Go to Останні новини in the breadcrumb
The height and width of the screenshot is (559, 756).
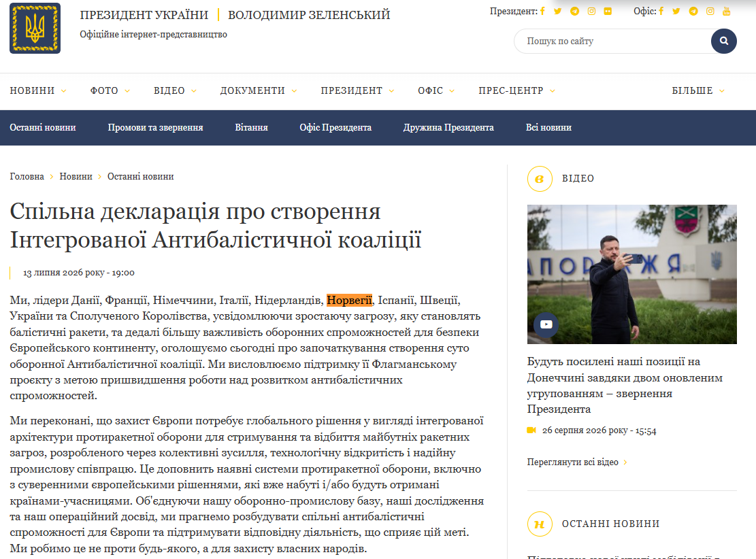140,176
